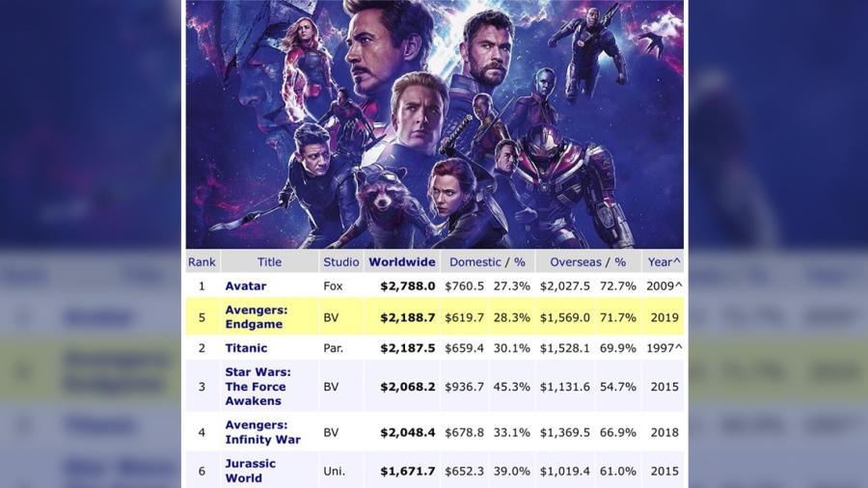Screen dimensions: 868x488
Task: Click the Uni. studio cell
Action: pos(334,471)
